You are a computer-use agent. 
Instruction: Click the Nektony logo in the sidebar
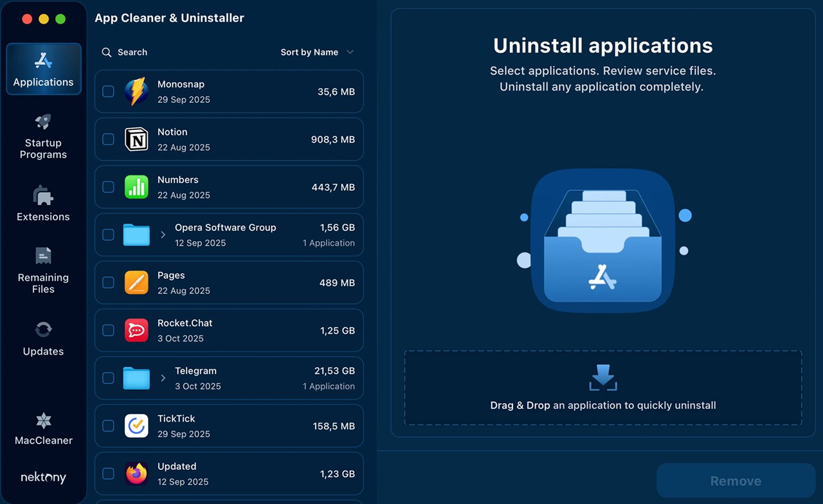click(43, 478)
